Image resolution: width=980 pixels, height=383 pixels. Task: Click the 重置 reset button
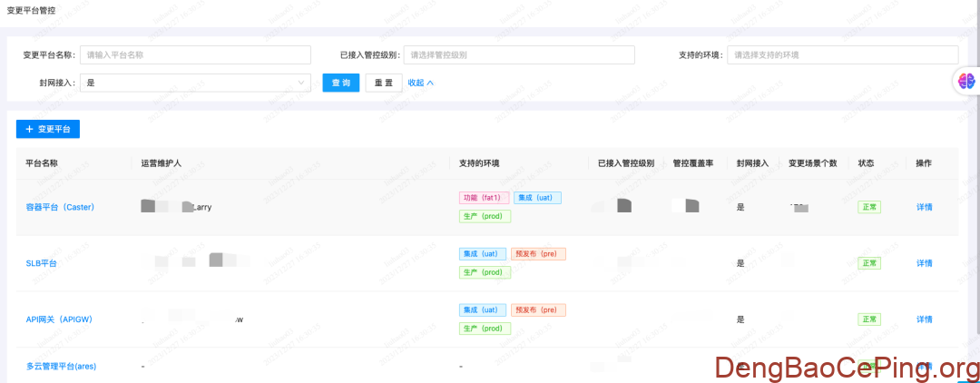[384, 83]
